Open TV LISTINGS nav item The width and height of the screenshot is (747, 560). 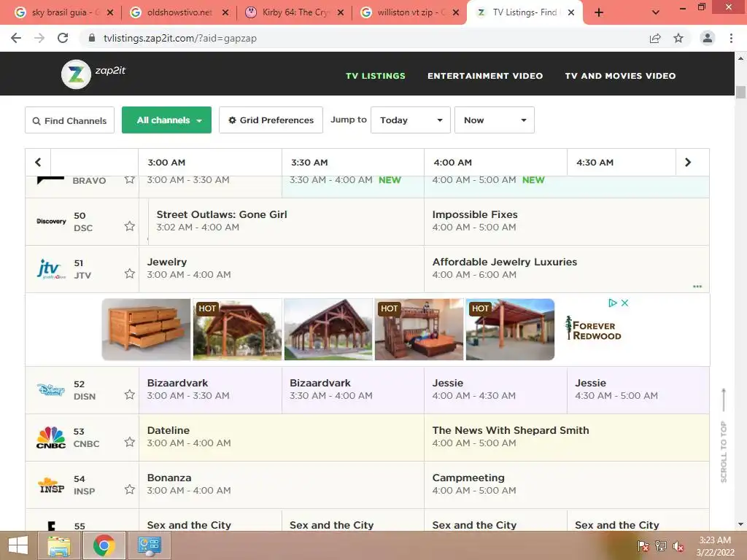coord(376,76)
